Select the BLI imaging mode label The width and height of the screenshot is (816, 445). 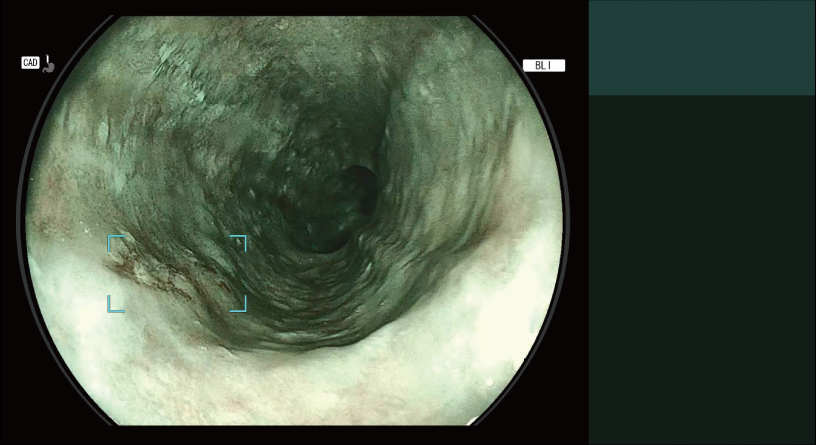point(544,66)
